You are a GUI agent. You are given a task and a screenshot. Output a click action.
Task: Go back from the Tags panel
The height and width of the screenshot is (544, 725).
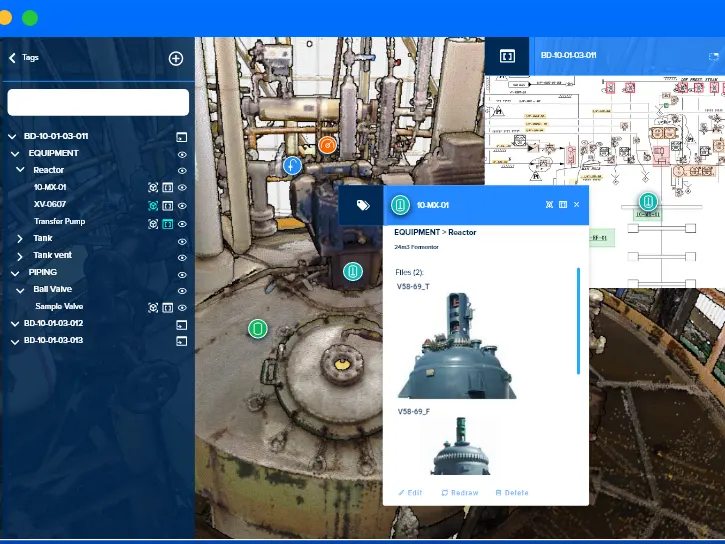12,58
